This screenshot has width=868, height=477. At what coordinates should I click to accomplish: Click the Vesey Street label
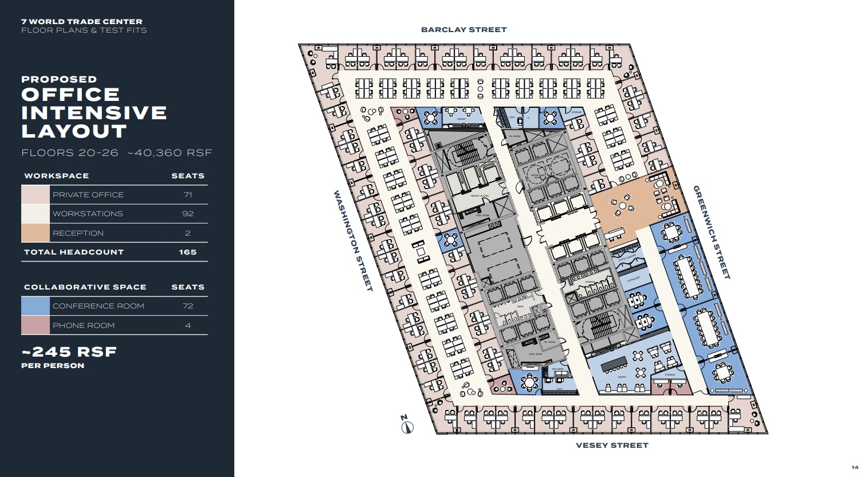pos(612,445)
